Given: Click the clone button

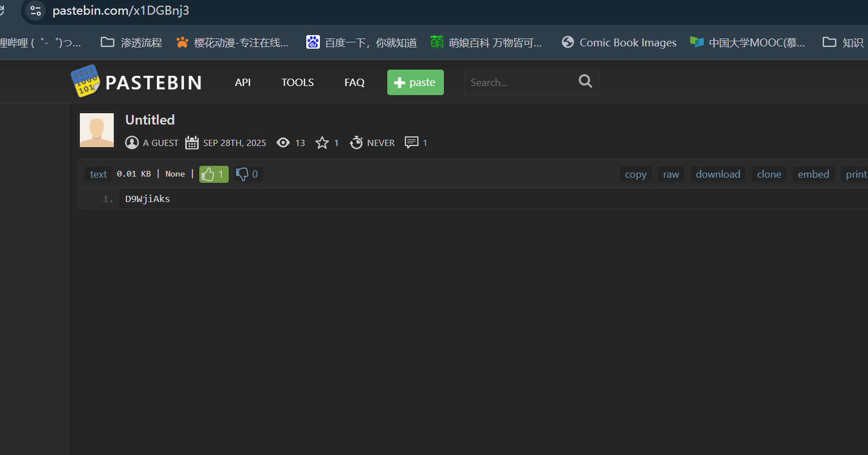Looking at the screenshot, I should point(769,174).
